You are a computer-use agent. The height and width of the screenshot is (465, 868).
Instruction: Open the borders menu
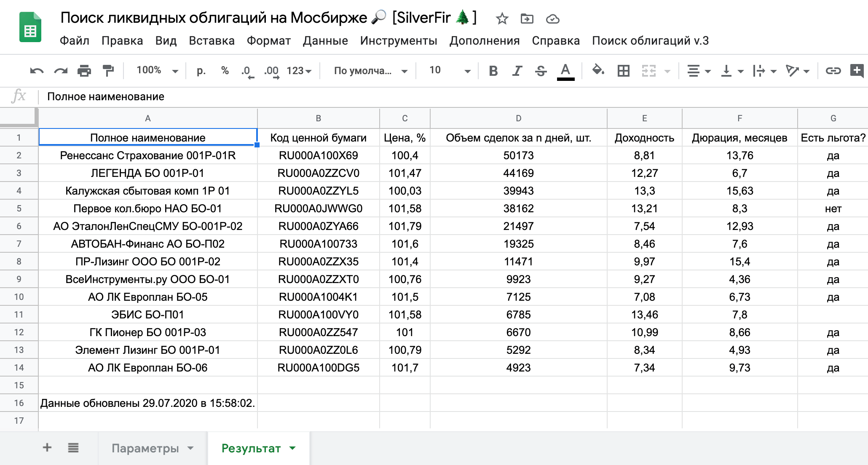tap(623, 71)
